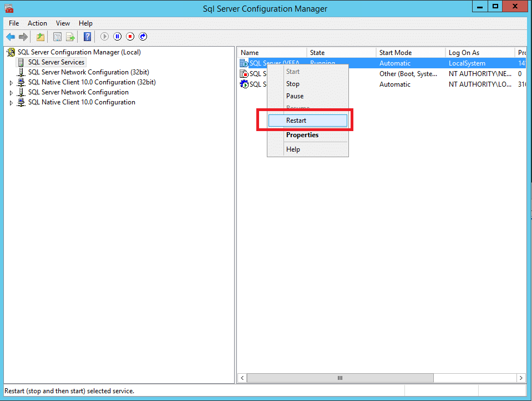Click Automatic start mode in the selected row

coord(395,63)
